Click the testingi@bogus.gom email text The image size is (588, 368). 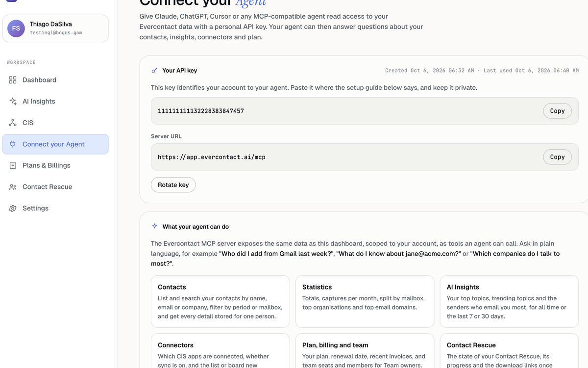click(x=56, y=33)
